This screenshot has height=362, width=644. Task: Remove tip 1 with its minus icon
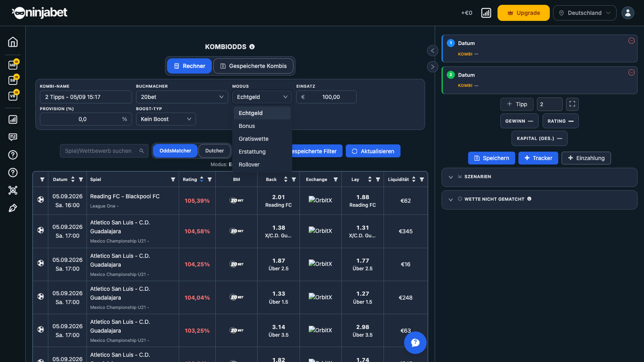631,41
